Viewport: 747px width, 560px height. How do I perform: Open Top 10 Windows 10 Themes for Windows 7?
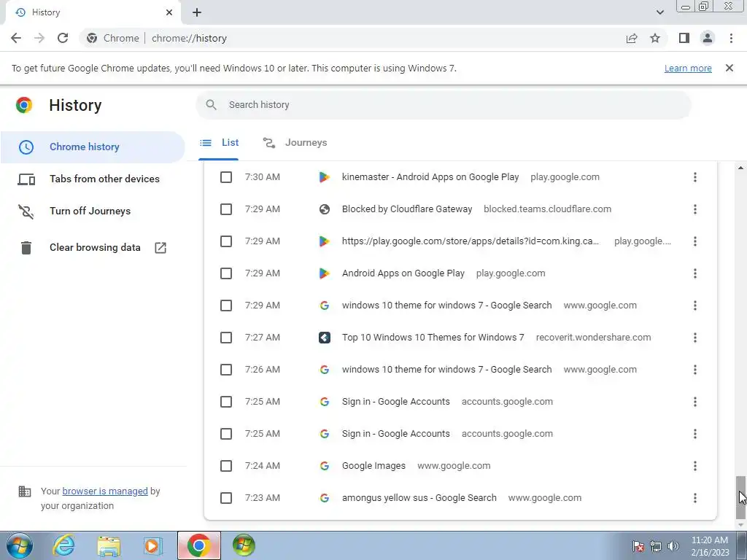pos(433,338)
